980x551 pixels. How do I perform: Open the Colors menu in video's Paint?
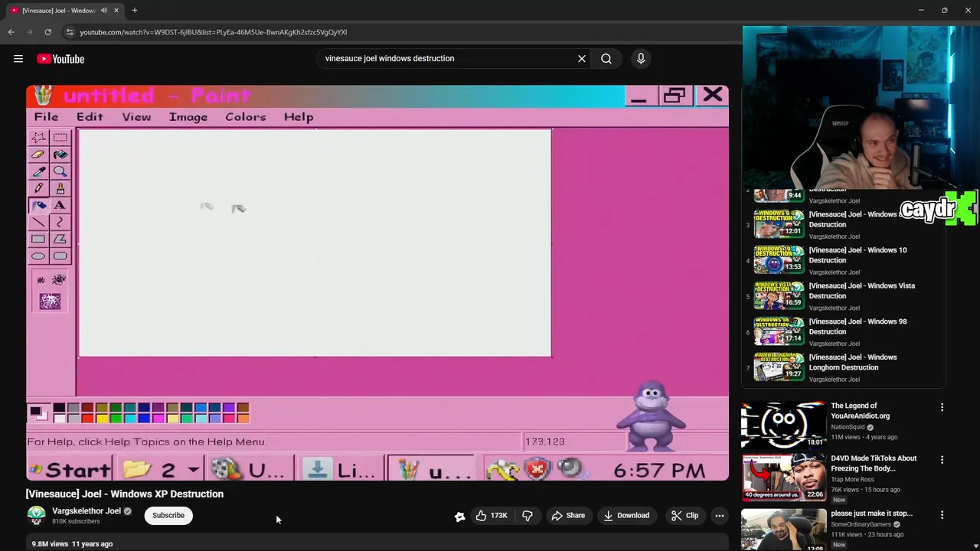[x=246, y=117]
